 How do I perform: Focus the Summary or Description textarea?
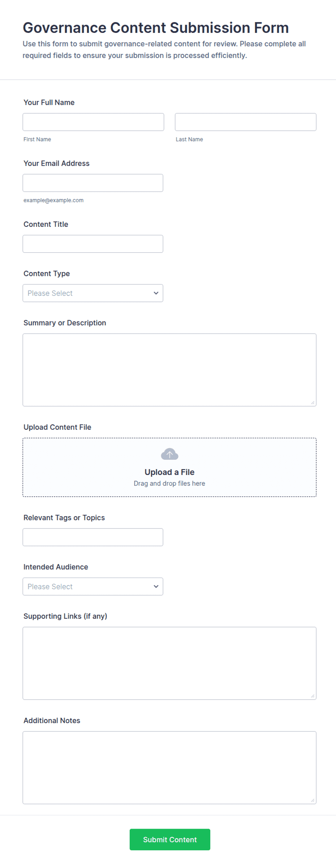point(169,370)
